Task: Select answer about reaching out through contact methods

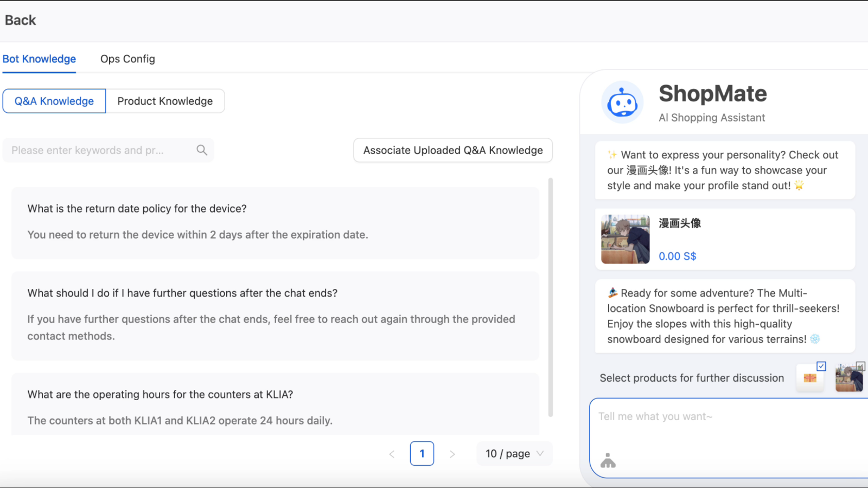Action: click(x=271, y=328)
